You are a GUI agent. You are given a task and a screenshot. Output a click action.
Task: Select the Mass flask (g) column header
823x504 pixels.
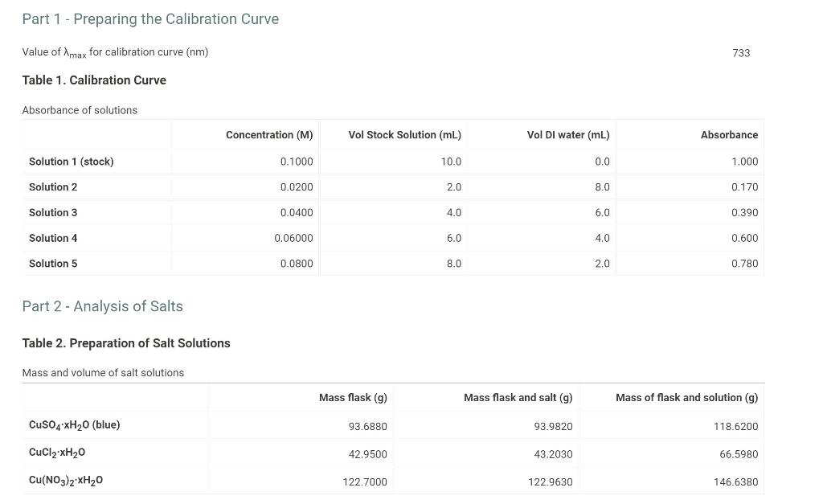tap(353, 397)
